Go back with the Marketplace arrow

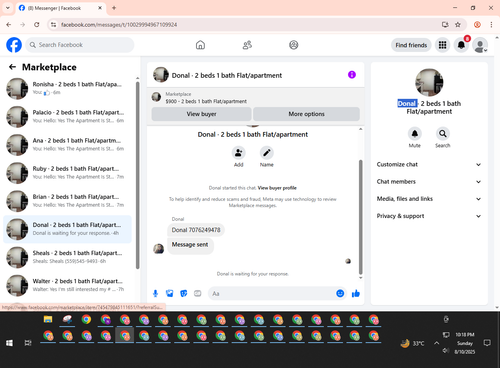(x=12, y=67)
